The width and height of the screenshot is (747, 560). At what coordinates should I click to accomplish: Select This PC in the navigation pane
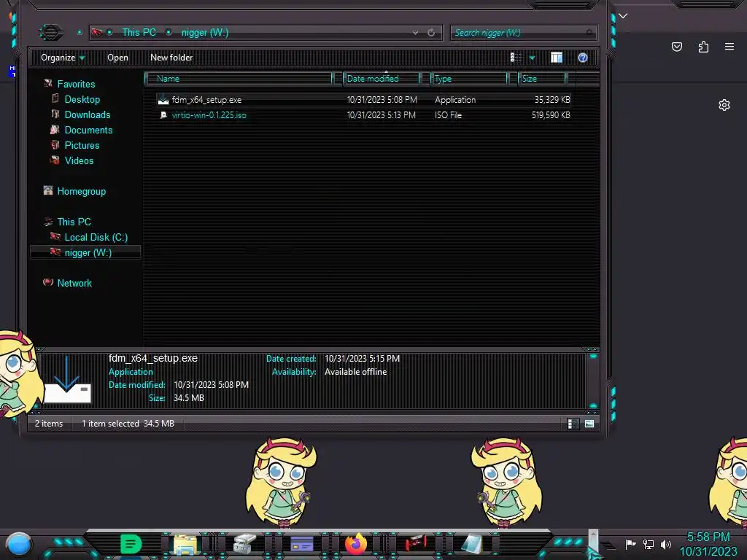(74, 222)
